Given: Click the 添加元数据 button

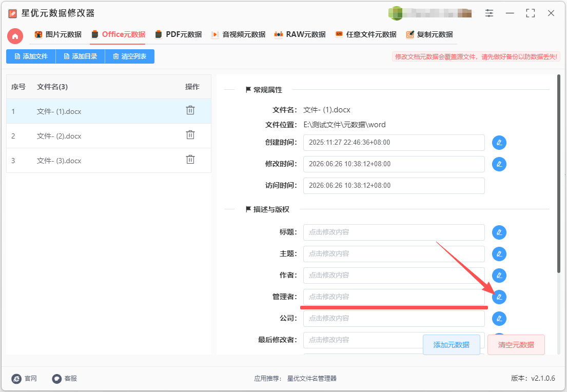Looking at the screenshot, I should pos(451,345).
